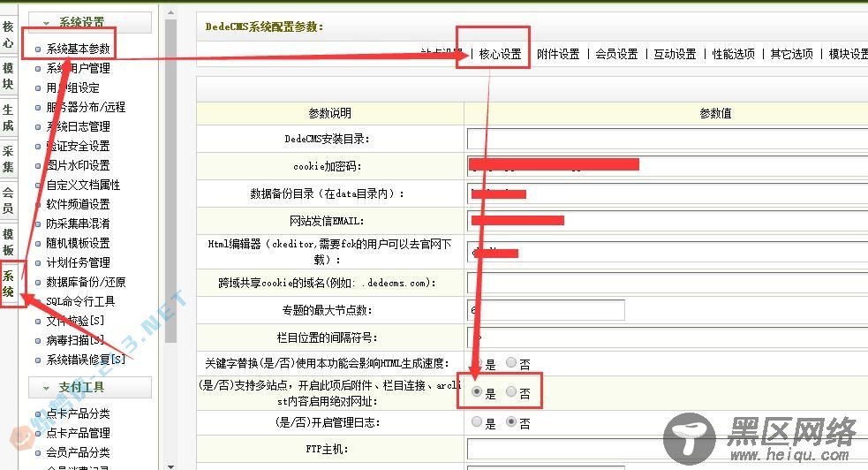Open 数据库备份/还原 link

[x=86, y=282]
